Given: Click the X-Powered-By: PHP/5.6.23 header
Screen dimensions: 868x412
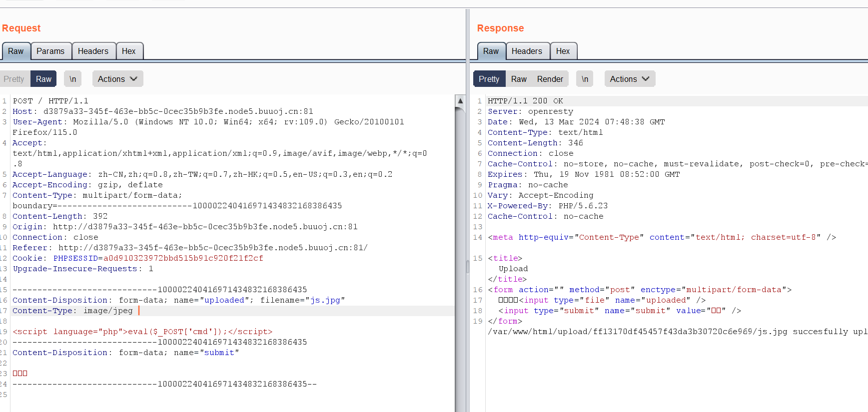Looking at the screenshot, I should 548,206.
